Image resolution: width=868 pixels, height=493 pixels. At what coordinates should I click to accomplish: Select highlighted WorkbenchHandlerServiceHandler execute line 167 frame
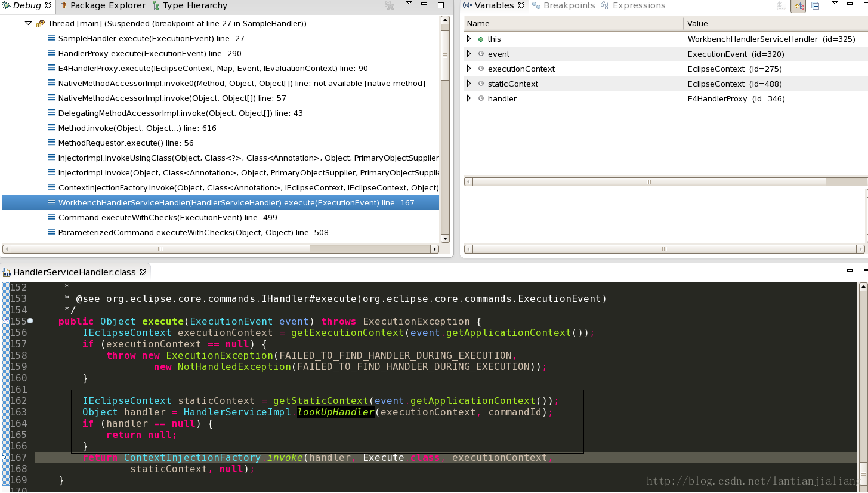coord(221,202)
